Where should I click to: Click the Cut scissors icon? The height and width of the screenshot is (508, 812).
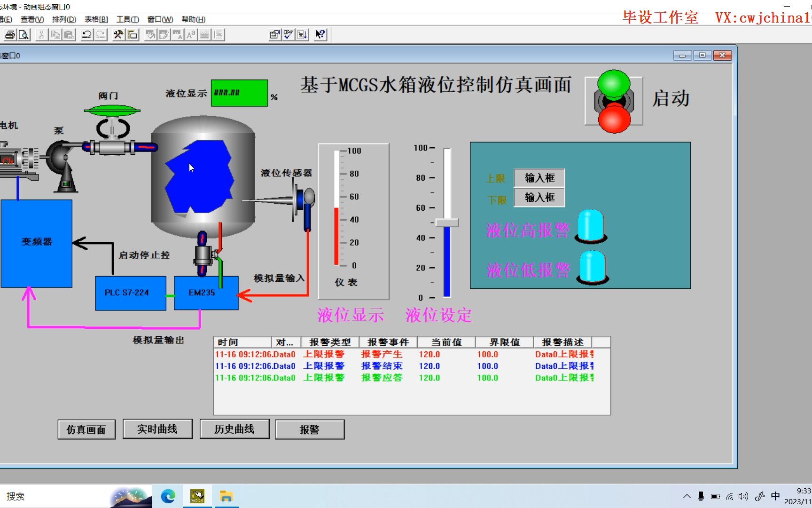coord(41,35)
